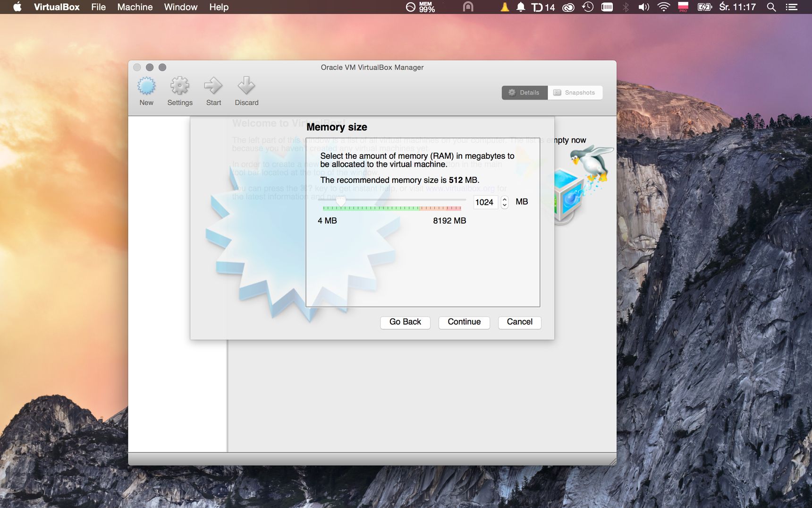Click the Creative Cloud menu bar icon

coord(568,7)
